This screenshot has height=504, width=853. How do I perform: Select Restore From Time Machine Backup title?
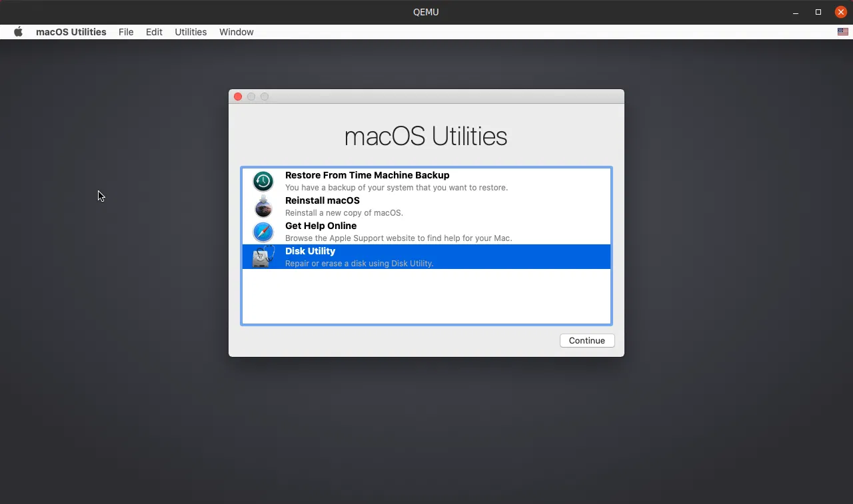point(367,175)
